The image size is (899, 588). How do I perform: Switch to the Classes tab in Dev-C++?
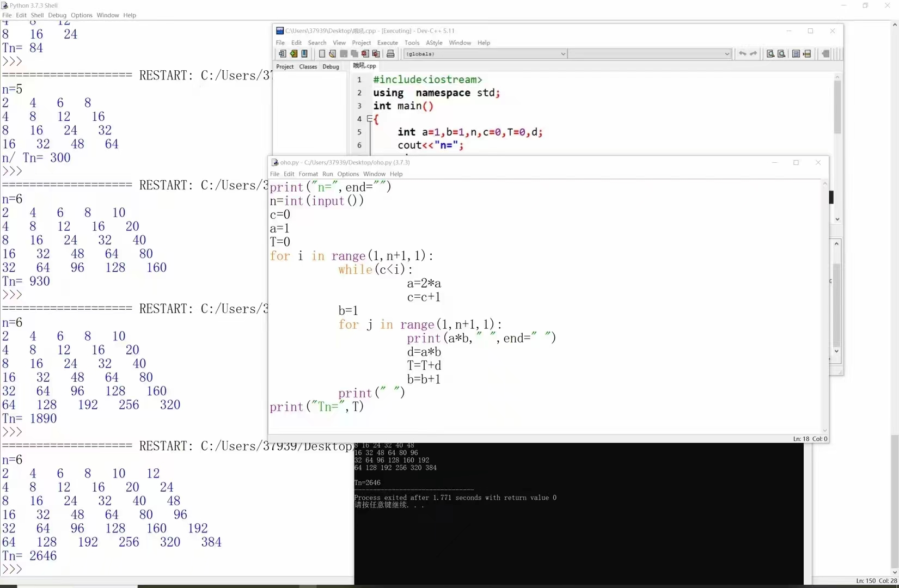tap(308, 66)
